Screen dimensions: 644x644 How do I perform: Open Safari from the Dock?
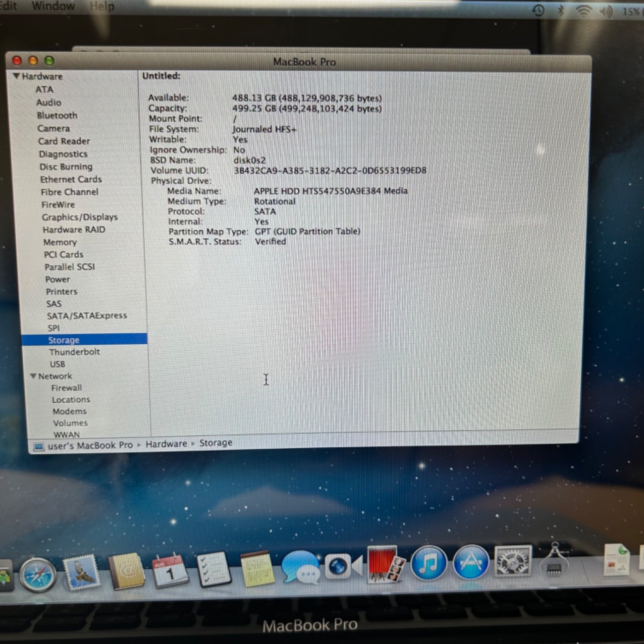38,574
